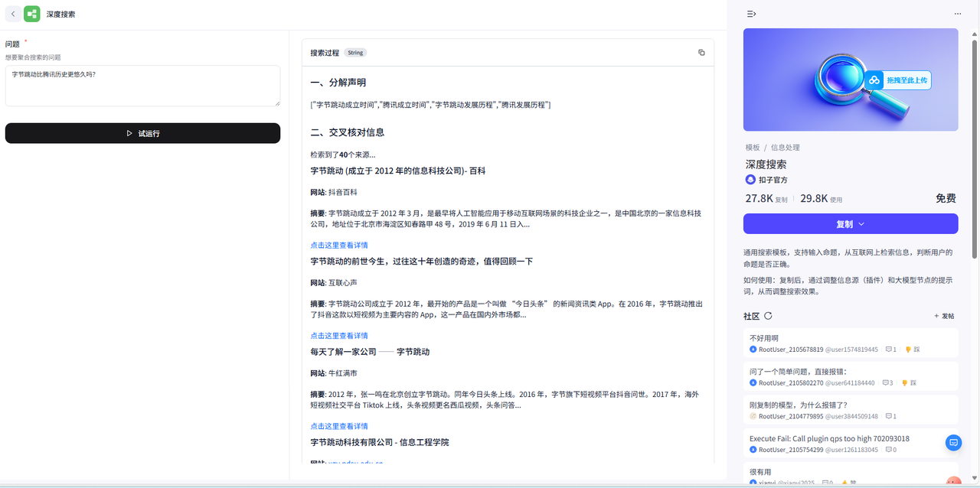The image size is (980, 488).
Task: Click the 搜索过程 output label
Action: [x=325, y=53]
